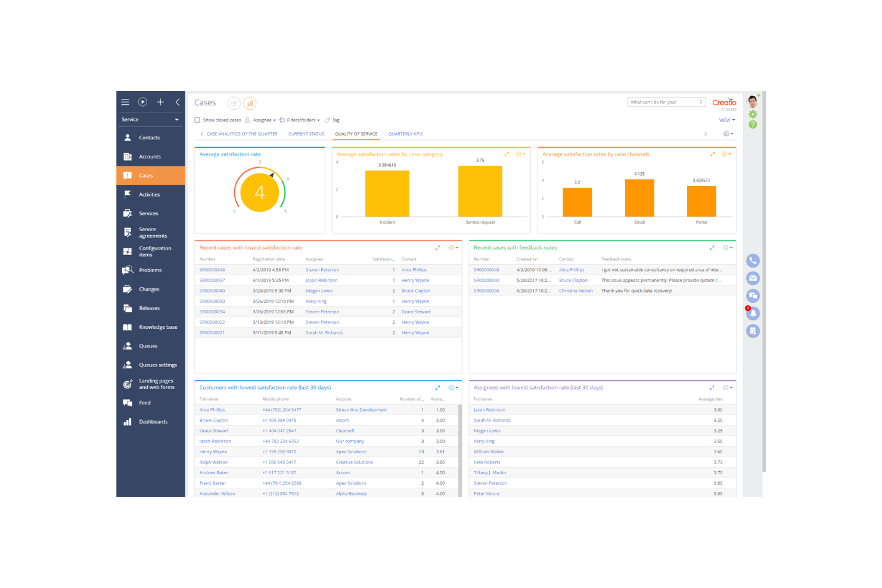Switch to list view of Cases
Screen dimensions: 882x588
[x=234, y=102]
